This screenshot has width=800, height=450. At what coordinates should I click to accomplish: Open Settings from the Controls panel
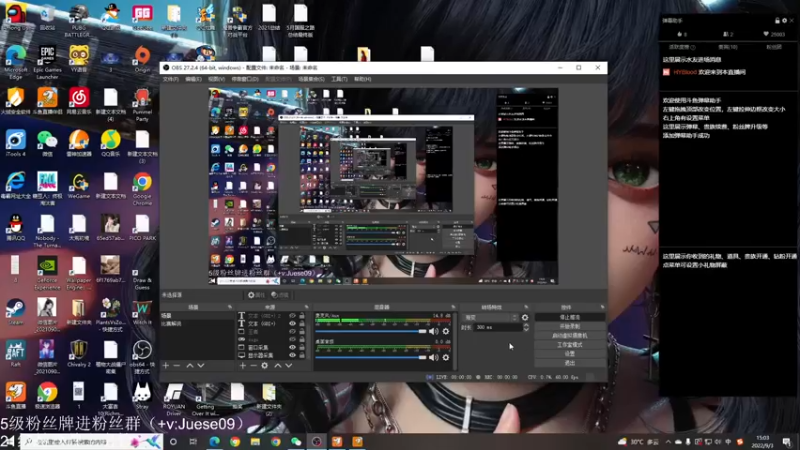pos(569,354)
